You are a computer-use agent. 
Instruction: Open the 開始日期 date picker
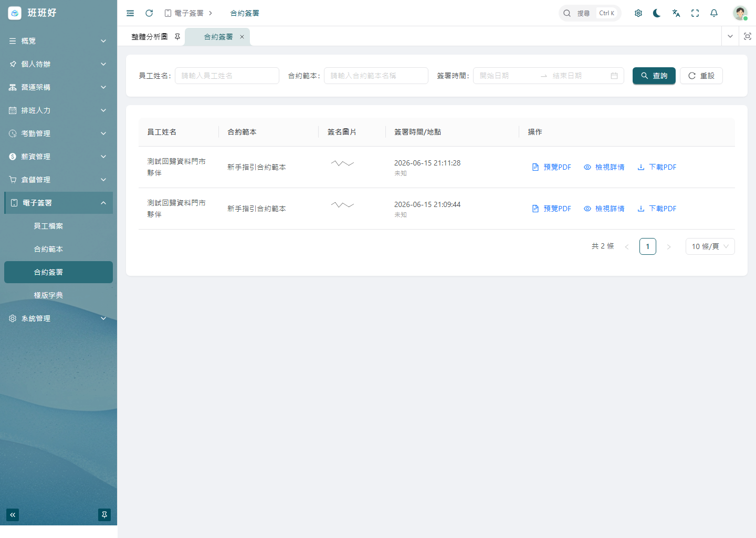[x=507, y=76]
